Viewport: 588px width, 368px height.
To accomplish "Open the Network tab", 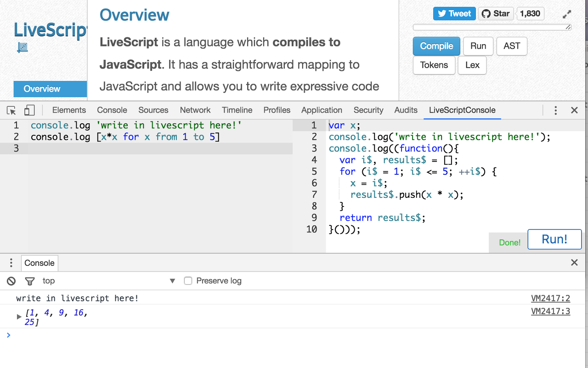I will [x=195, y=110].
